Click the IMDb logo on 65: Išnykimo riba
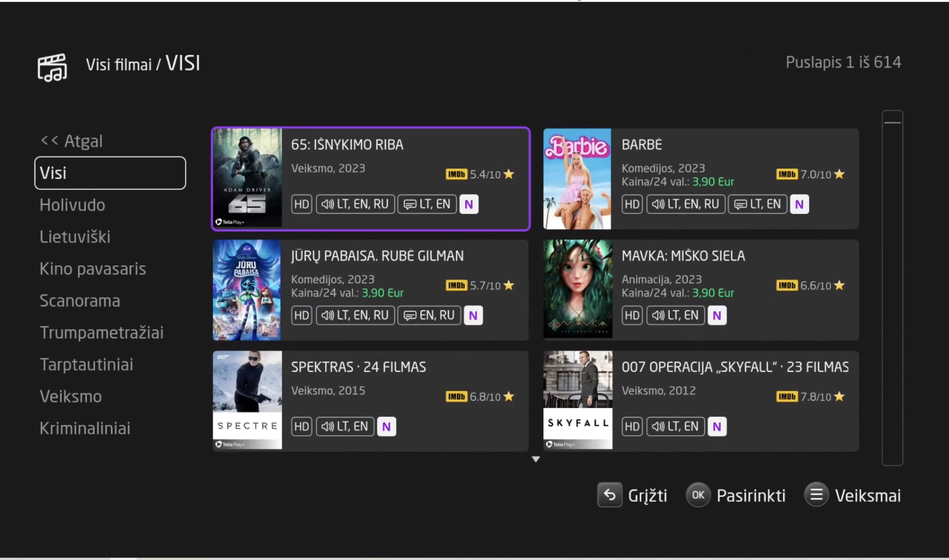This screenshot has width=949, height=560. click(x=456, y=174)
